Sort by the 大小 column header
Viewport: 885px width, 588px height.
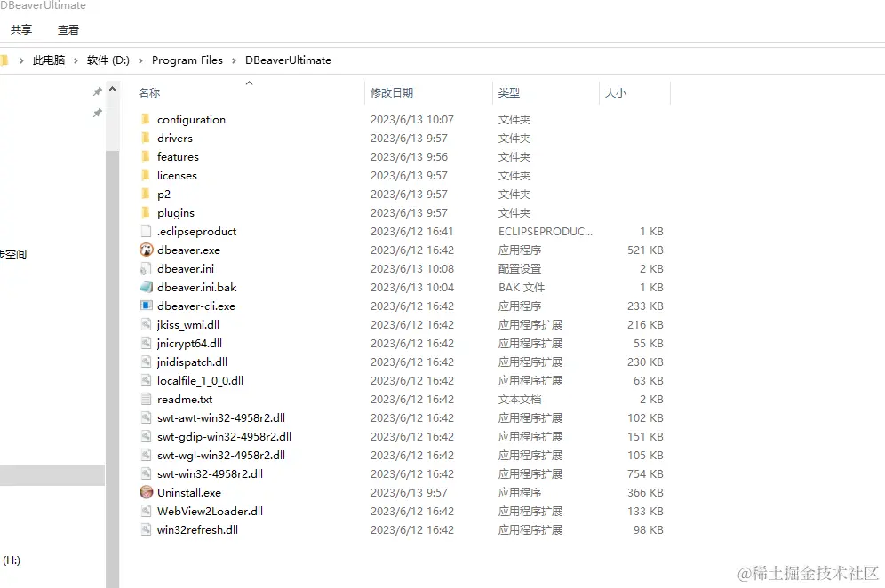coord(615,92)
